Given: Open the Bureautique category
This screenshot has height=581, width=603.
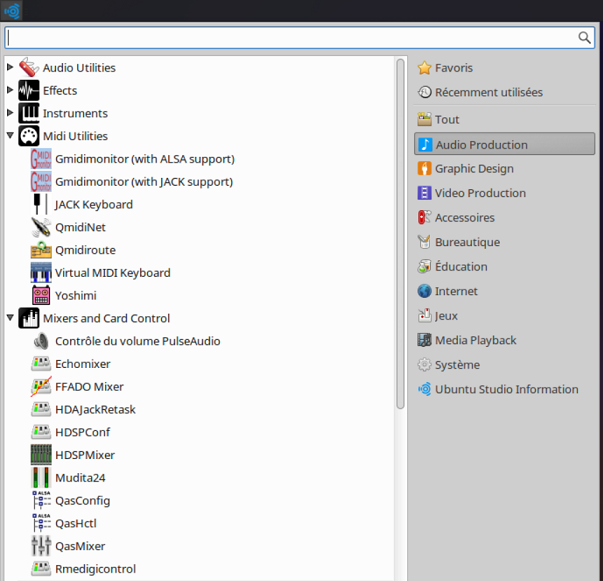Looking at the screenshot, I should [505, 242].
